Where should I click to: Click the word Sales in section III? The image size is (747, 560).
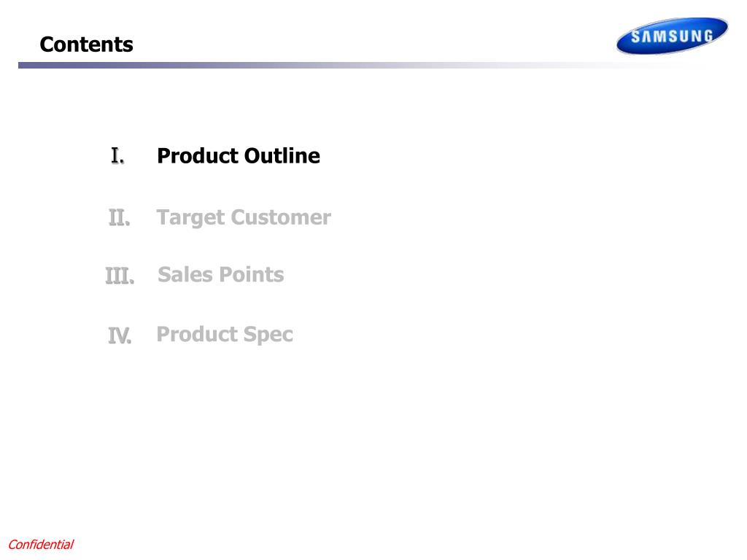tap(185, 275)
